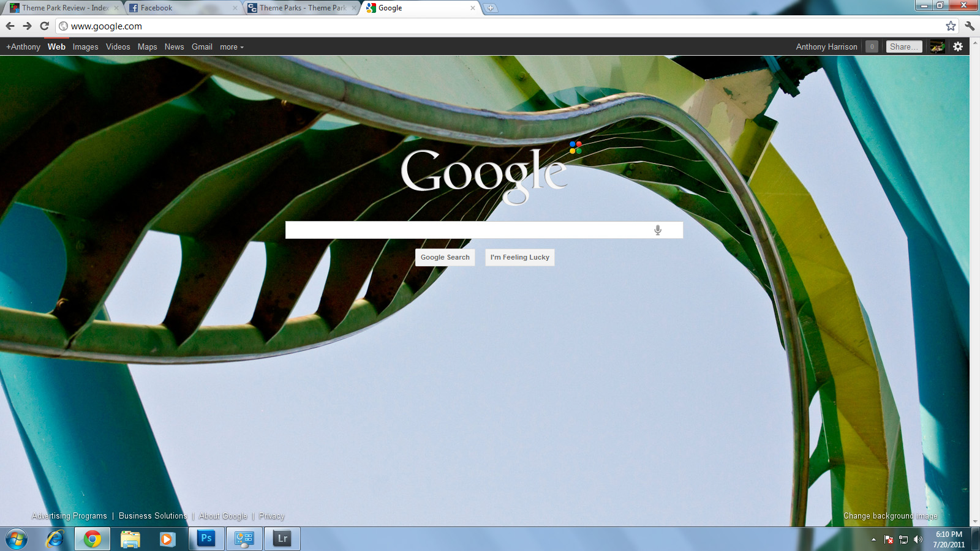Go to Images in Google bar
The width and height of the screenshot is (980, 551).
(x=85, y=47)
